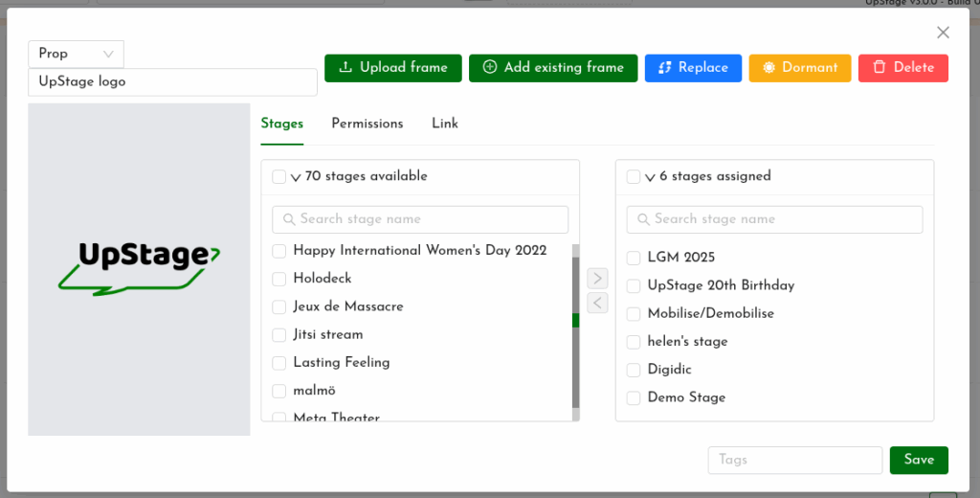This screenshot has width=980, height=498.
Task: Click the Lasting Feeling label
Action: pos(342,363)
